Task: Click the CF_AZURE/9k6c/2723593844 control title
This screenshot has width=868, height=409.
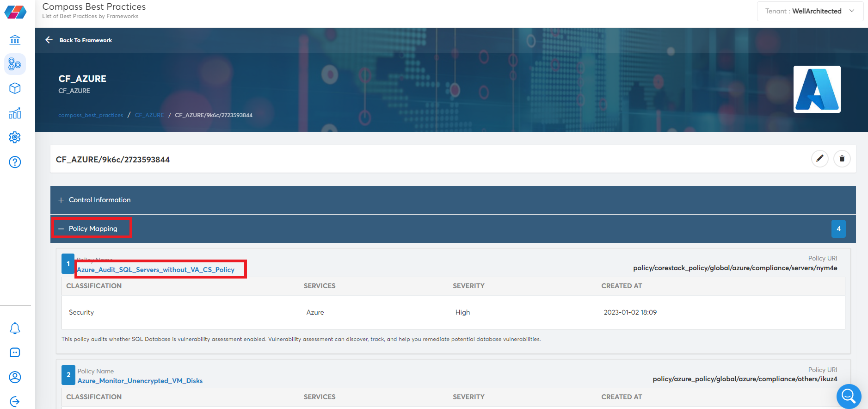Action: point(113,160)
